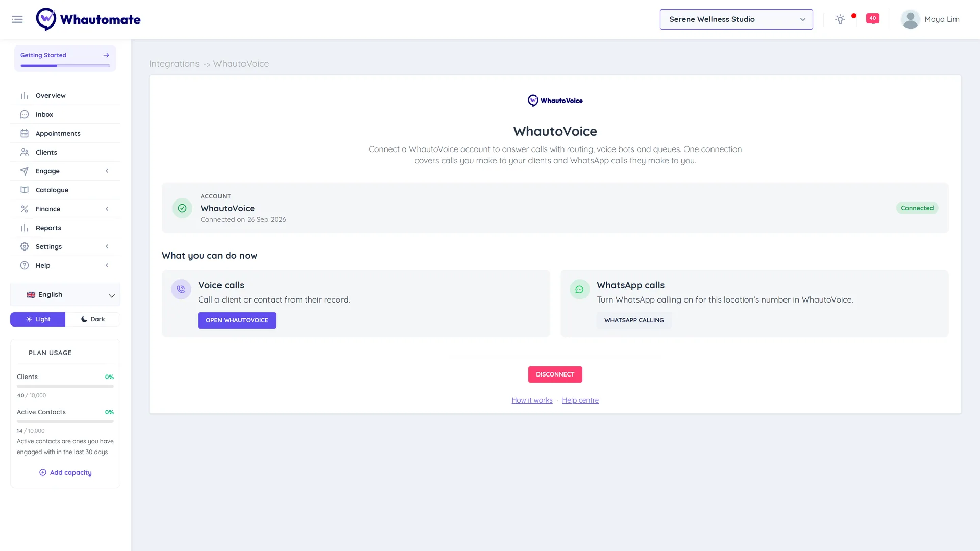Toggle the hamburger sidebar menu

coord(17,19)
